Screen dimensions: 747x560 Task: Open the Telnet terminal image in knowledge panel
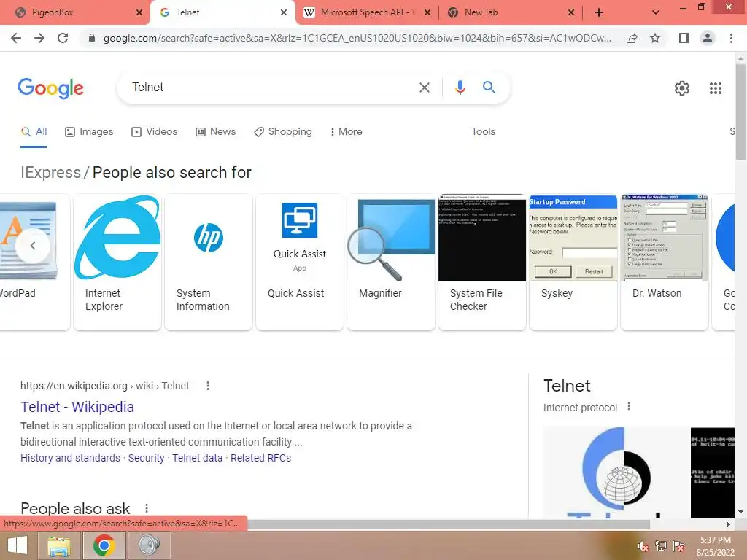pyautogui.click(x=713, y=472)
